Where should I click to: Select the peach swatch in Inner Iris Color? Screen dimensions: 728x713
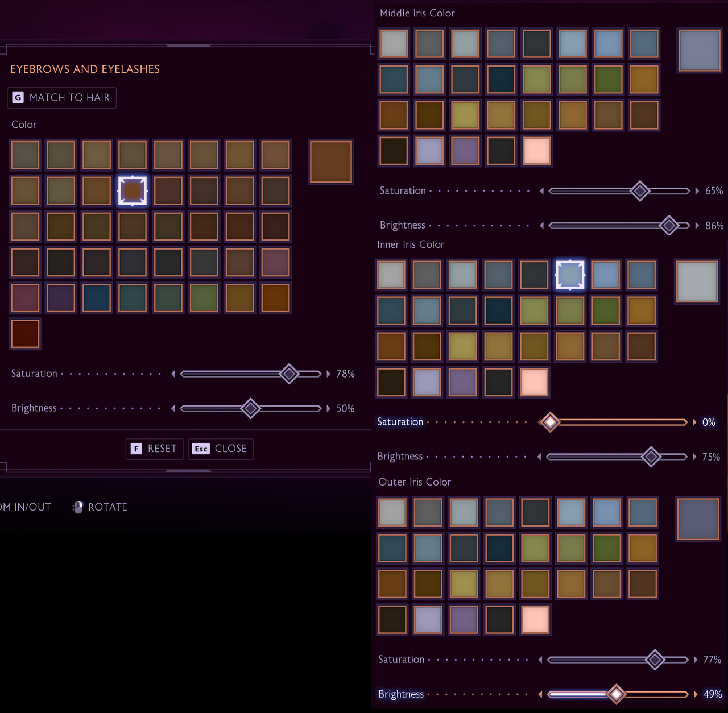[x=534, y=382]
